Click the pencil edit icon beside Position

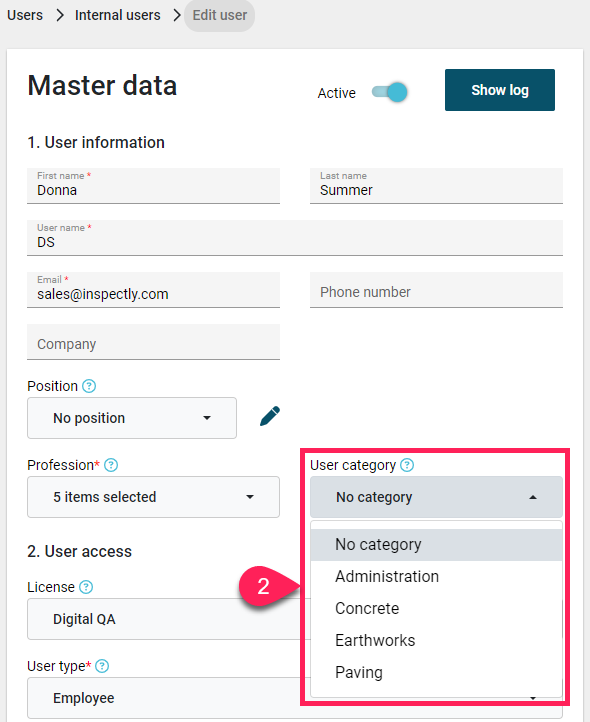click(x=270, y=416)
